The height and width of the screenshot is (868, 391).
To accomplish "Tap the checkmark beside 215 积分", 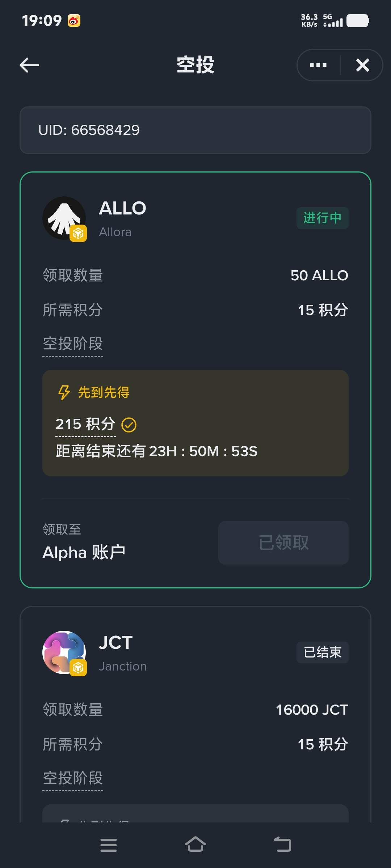I will (x=129, y=425).
